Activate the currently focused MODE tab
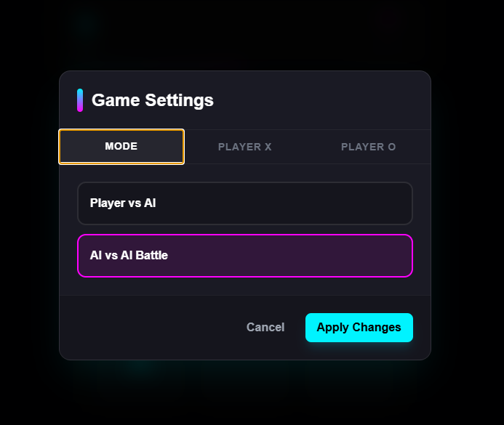 [121, 147]
